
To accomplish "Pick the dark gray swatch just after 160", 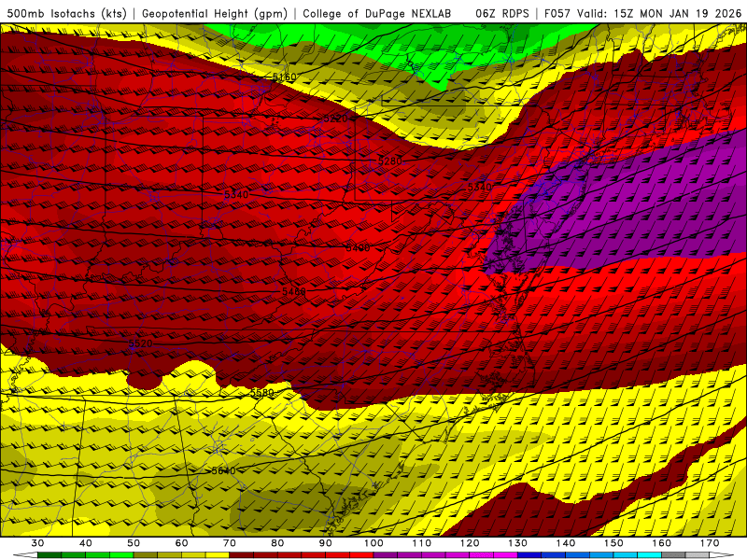I will click(673, 555).
